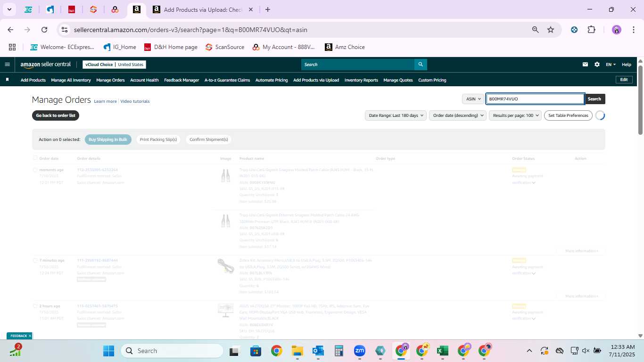644x362 pixels.
Task: Open Manage All Inventory menu item
Action: [71, 80]
